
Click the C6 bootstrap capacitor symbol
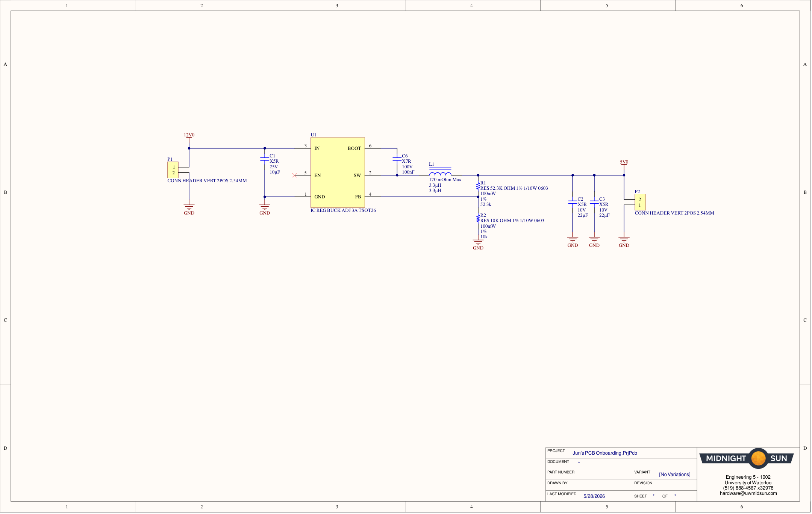coord(397,159)
